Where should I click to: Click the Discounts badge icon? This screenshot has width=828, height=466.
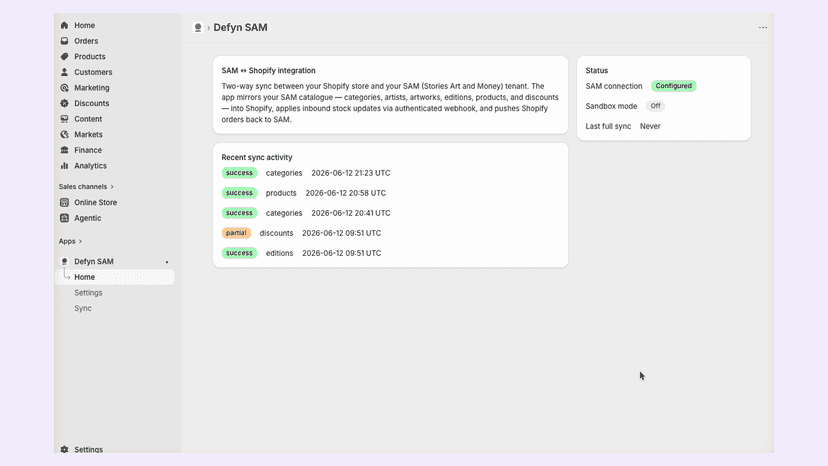click(64, 103)
